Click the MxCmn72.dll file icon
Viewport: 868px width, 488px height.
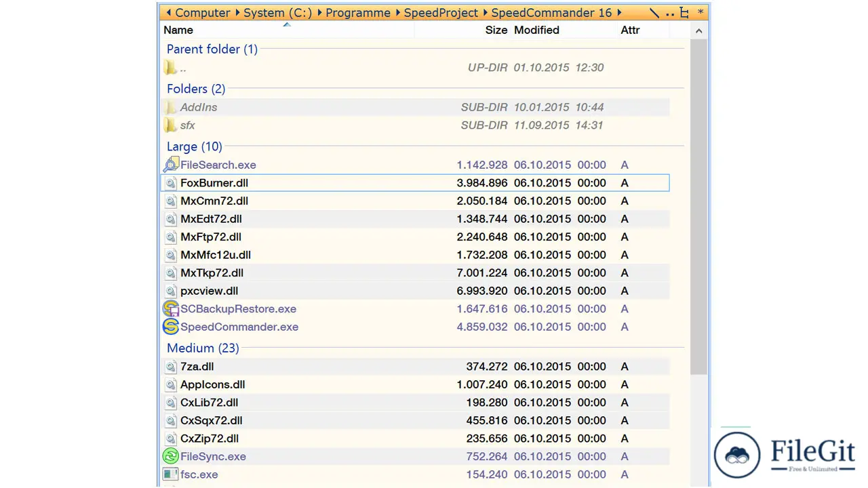pyautogui.click(x=171, y=201)
